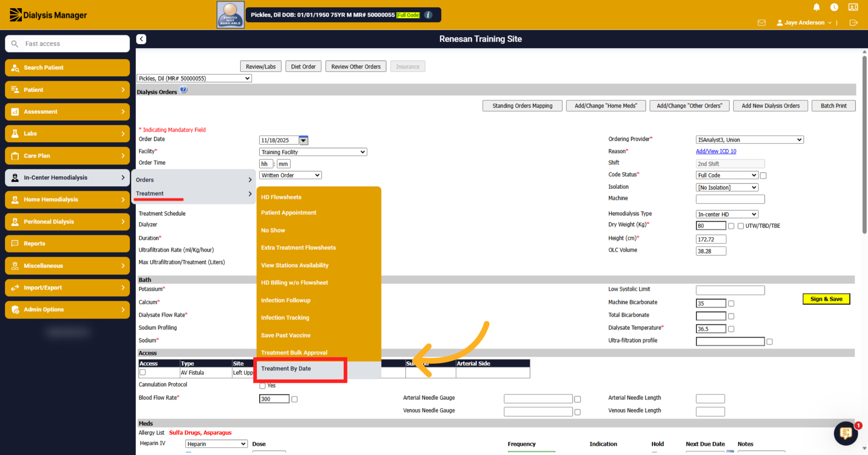Viewport: 868px width, 455px height.
Task: Open the notifications bell icon
Action: point(816,7)
